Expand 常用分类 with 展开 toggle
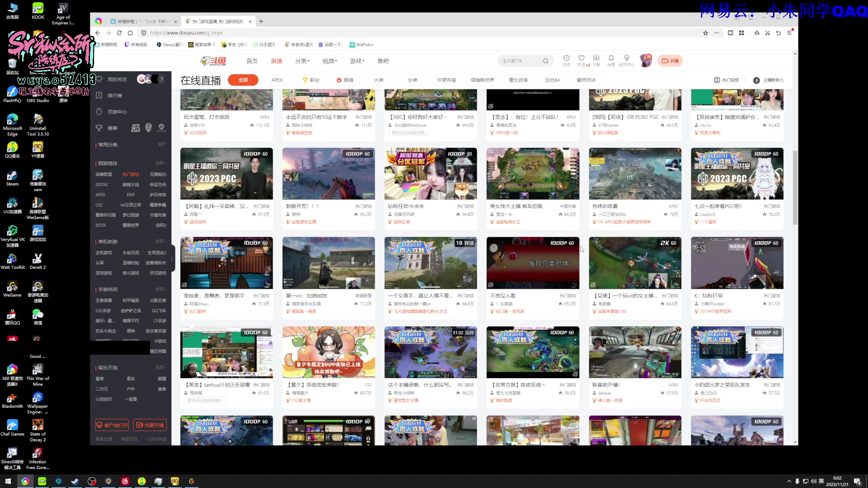 (x=162, y=145)
